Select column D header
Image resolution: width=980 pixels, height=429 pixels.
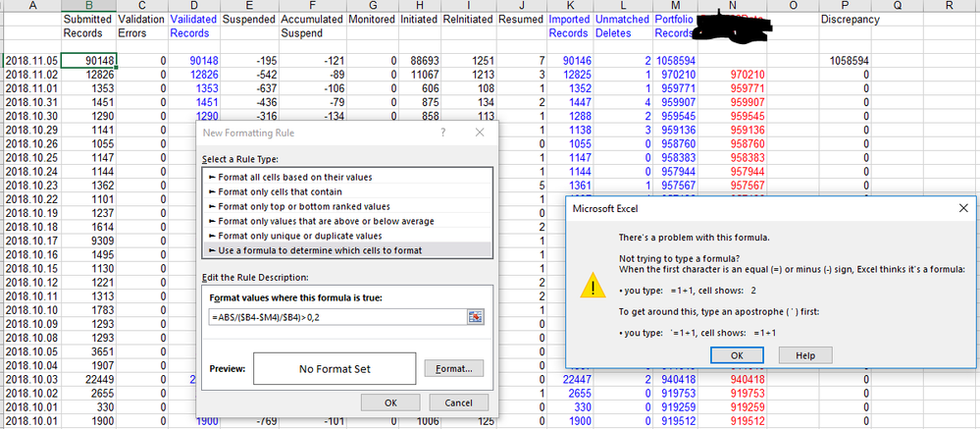[x=194, y=6]
